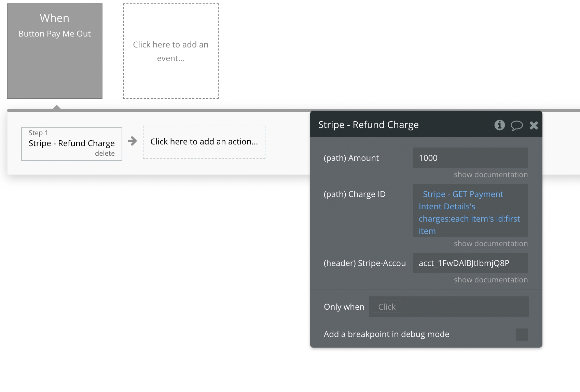This screenshot has height=392, width=580.
Task: Enable the debug mode breakpoint checkbox
Action: [x=522, y=335]
